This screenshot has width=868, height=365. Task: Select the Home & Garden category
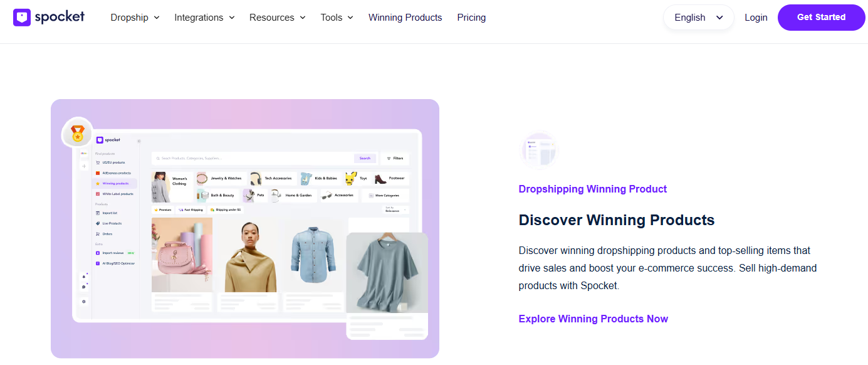click(293, 196)
